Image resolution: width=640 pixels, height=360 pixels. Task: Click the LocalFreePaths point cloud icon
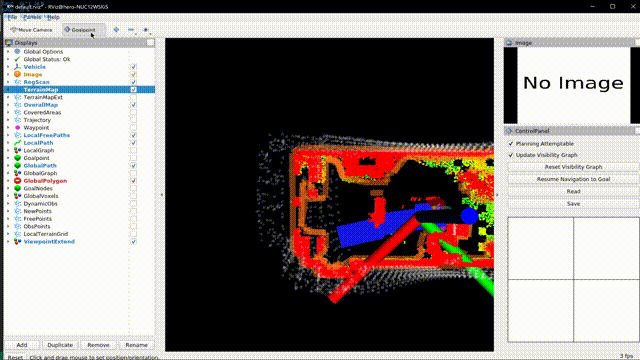pyautogui.click(x=17, y=135)
